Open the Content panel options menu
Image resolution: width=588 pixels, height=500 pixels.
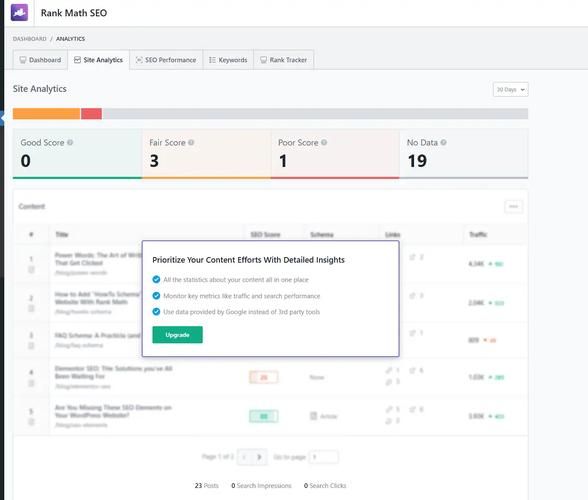[513, 206]
